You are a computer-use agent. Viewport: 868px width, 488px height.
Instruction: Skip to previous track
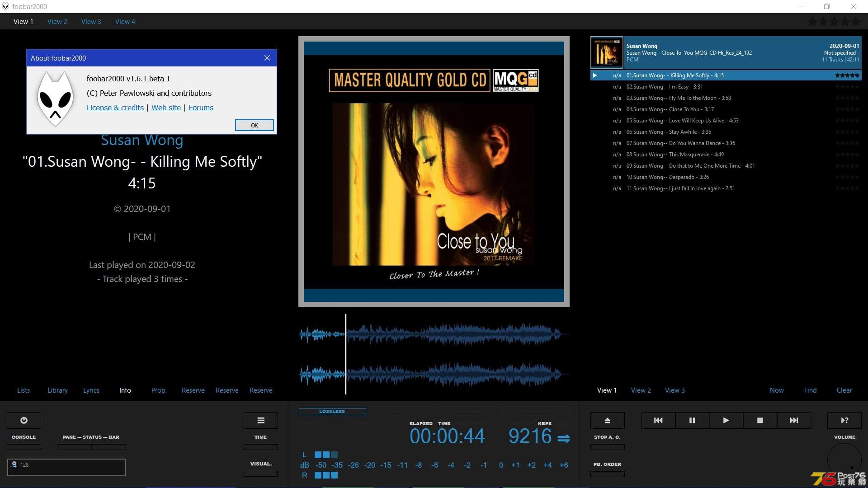click(x=658, y=420)
